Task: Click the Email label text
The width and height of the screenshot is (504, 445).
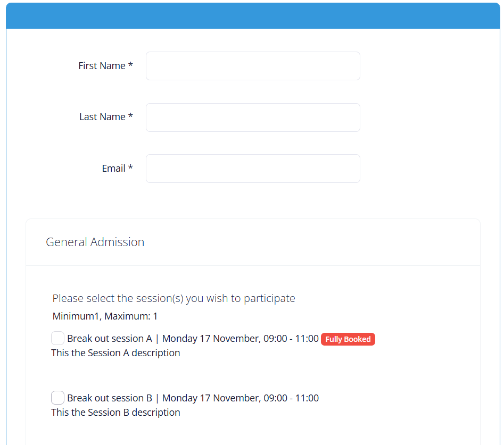Action: coord(113,169)
